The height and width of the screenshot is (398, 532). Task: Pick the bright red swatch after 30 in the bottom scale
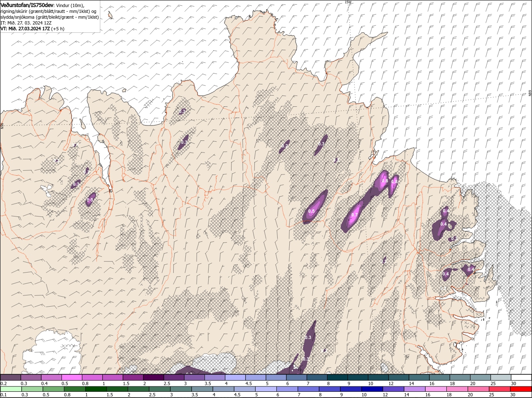[521, 389]
